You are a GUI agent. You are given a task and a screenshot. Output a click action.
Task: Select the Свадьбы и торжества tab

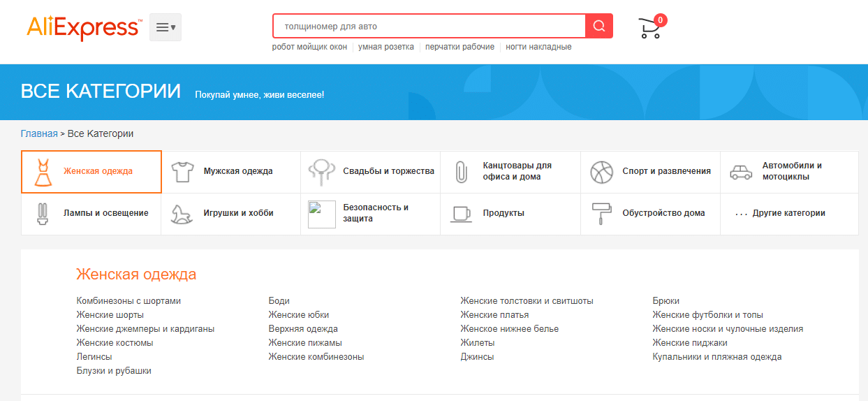(x=371, y=172)
